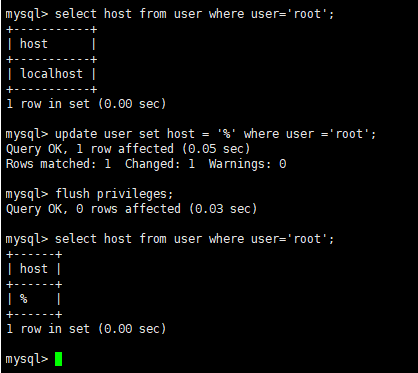Screen dimensions: 418x373
Task: Click the 'localhost' result value
Action: click(51, 74)
